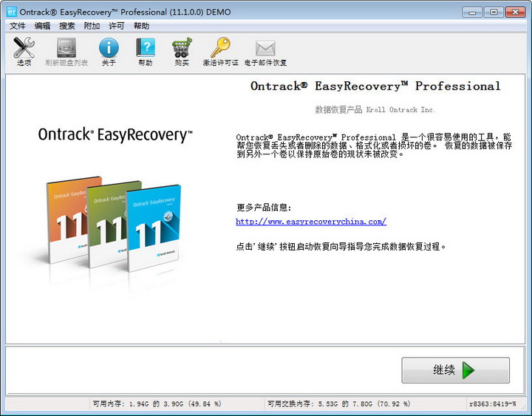Viewport: 532px width, 416px height.
Task: Click the 帮助 help book toolbar icon
Action: tap(146, 51)
